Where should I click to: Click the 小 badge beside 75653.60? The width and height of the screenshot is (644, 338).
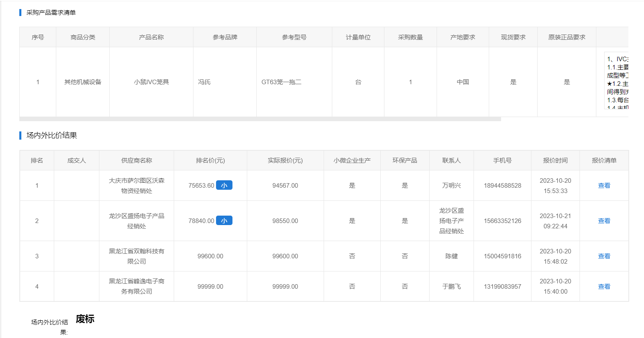(224, 185)
